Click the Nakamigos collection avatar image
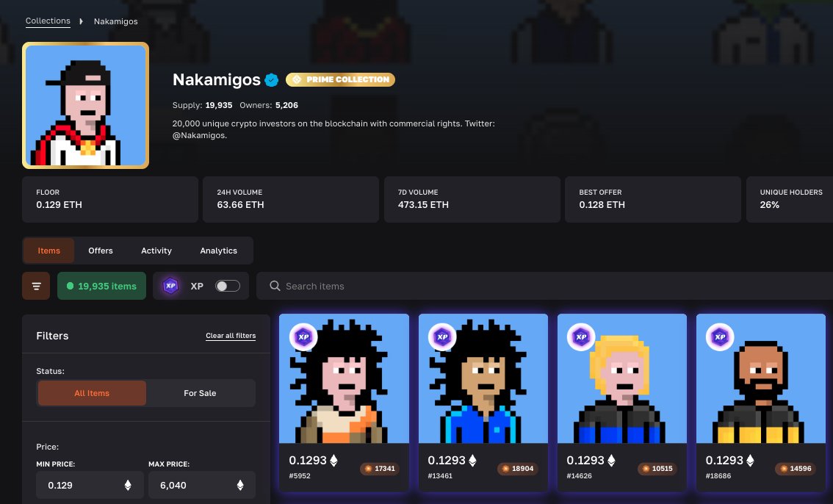833x504 pixels. [x=85, y=105]
